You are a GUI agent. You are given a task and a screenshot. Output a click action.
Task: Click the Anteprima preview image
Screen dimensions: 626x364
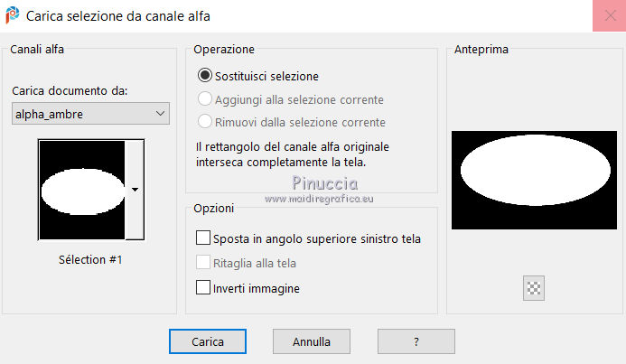[534, 180]
